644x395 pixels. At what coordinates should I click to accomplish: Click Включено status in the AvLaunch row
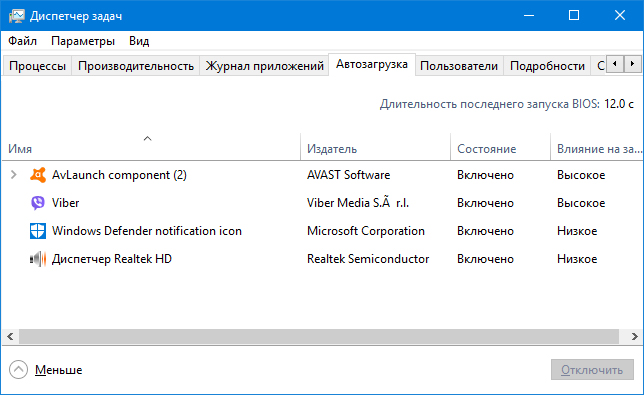pyautogui.click(x=485, y=175)
